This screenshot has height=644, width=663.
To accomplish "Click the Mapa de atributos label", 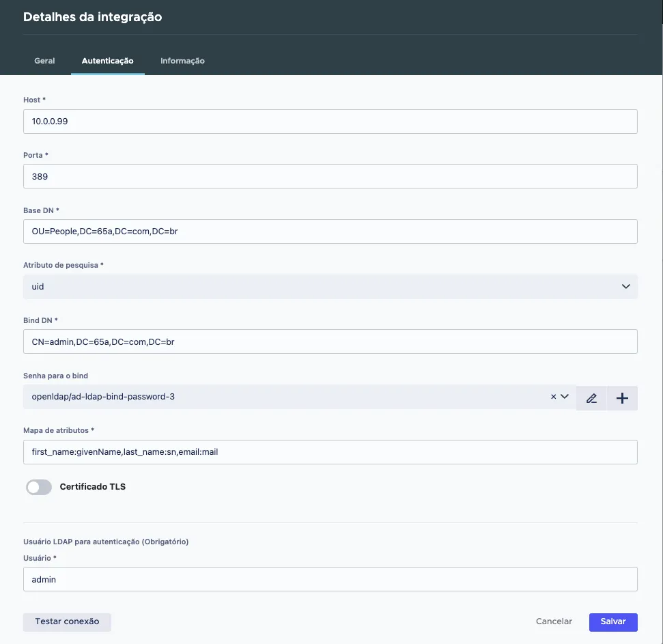I will 59,430.
